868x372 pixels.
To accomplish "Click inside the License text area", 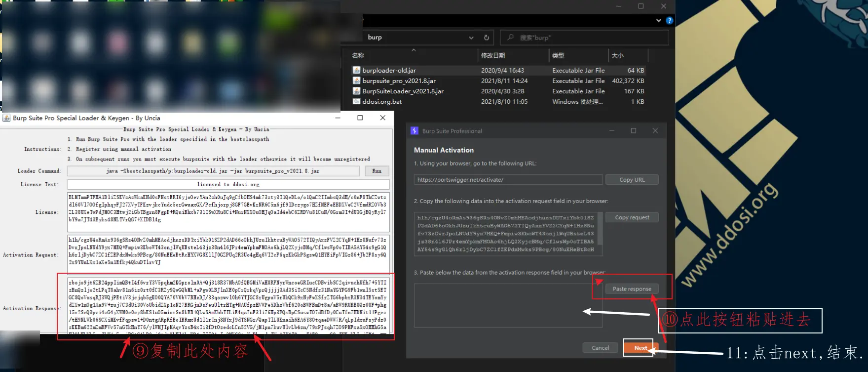I will point(228,212).
